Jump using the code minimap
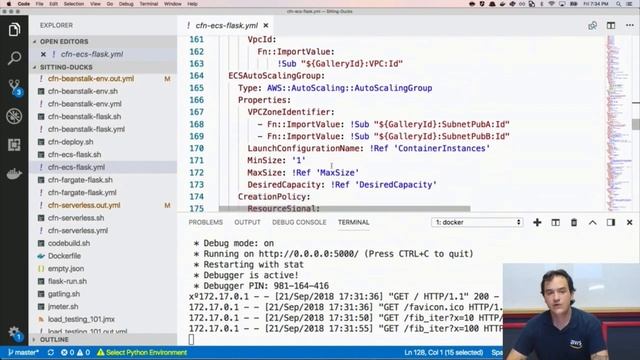Viewport: 640px width, 360px height. (618, 122)
